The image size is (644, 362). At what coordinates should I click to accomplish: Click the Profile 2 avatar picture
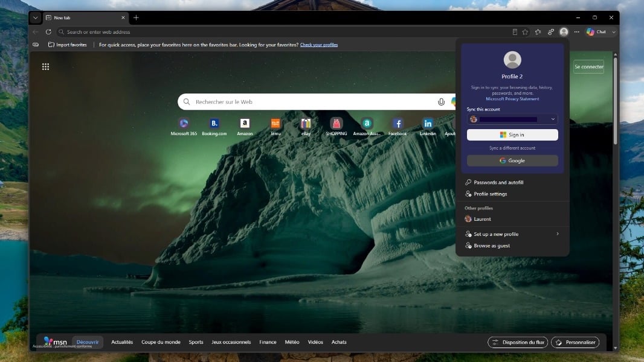coord(512,60)
